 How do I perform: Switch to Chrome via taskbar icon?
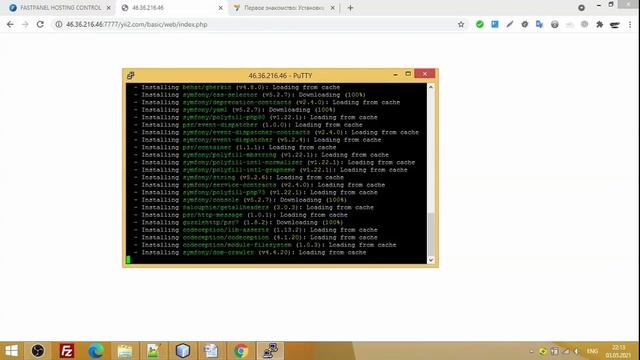[x=241, y=351]
